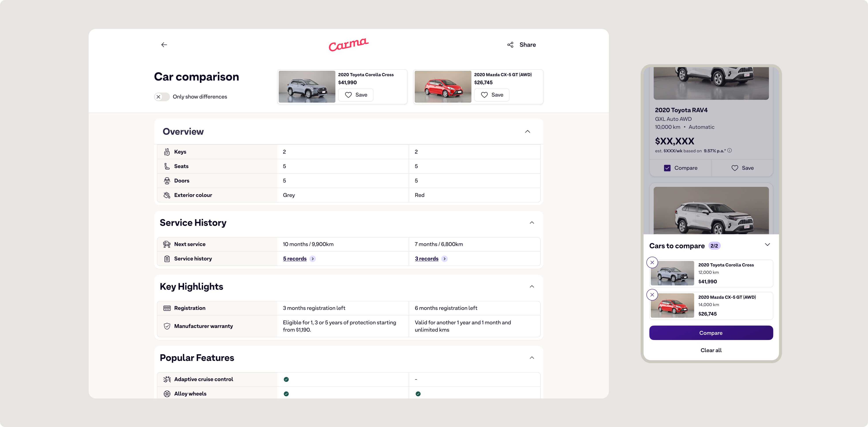Click the back arrow icon
868x427 pixels.
click(164, 45)
